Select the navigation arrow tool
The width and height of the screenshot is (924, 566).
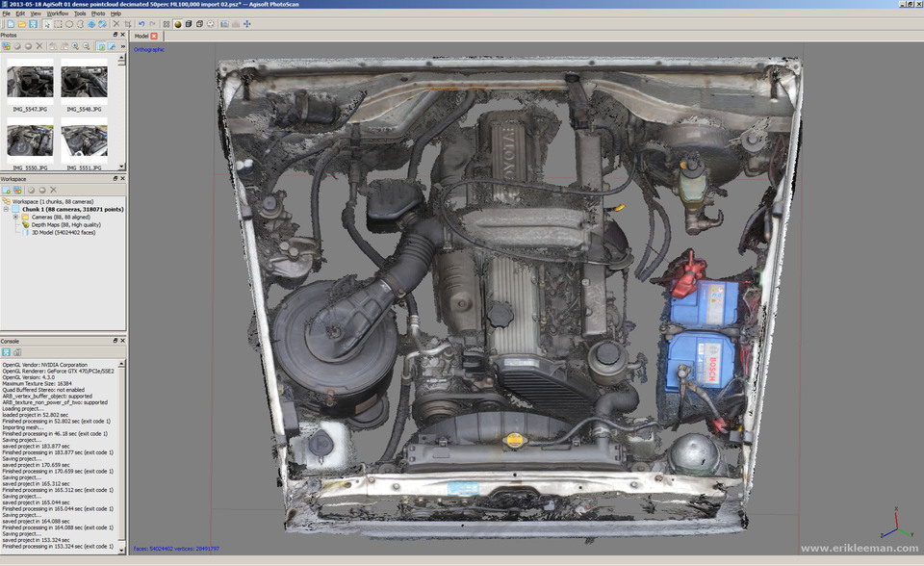point(46,24)
